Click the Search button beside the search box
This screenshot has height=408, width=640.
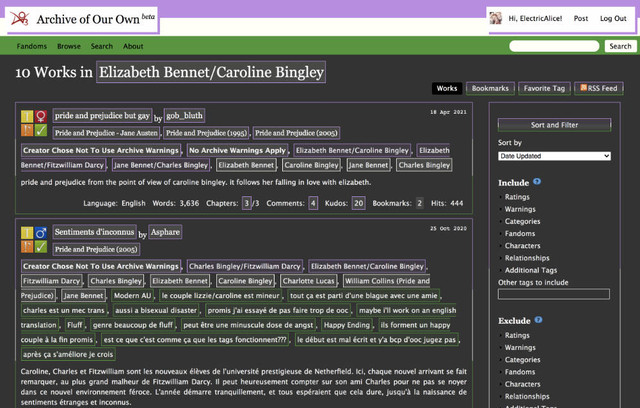tap(620, 46)
